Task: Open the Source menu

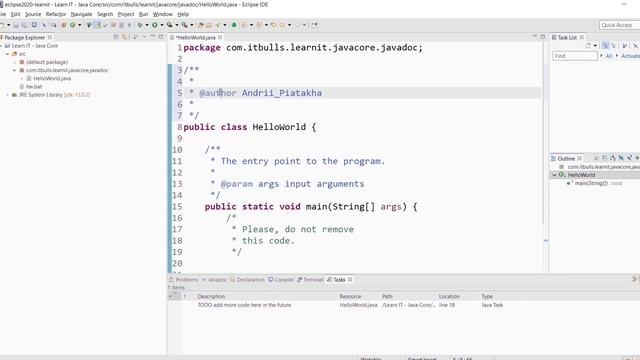Action: [x=33, y=14]
